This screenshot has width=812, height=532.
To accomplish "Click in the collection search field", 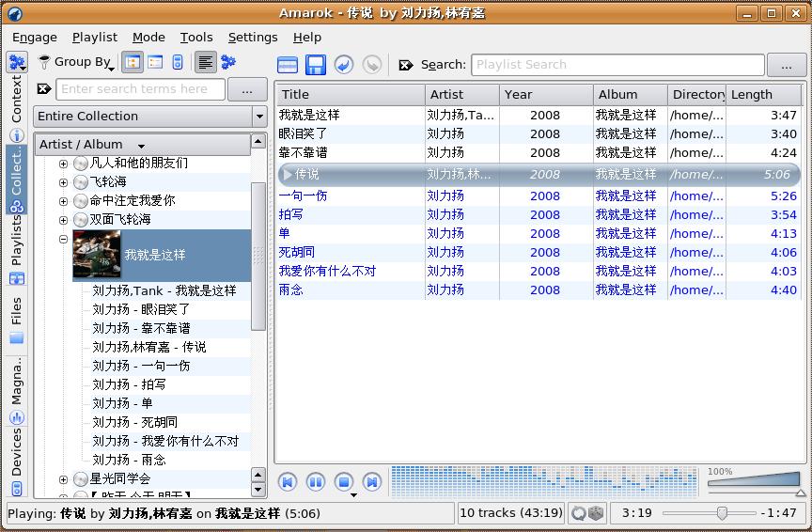I will click(x=141, y=89).
